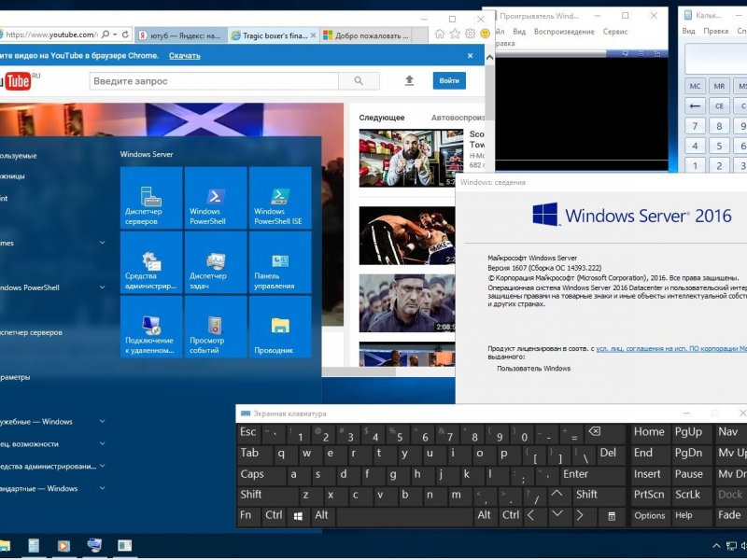Switch to Calculator via its taskbar icon

tap(34, 546)
